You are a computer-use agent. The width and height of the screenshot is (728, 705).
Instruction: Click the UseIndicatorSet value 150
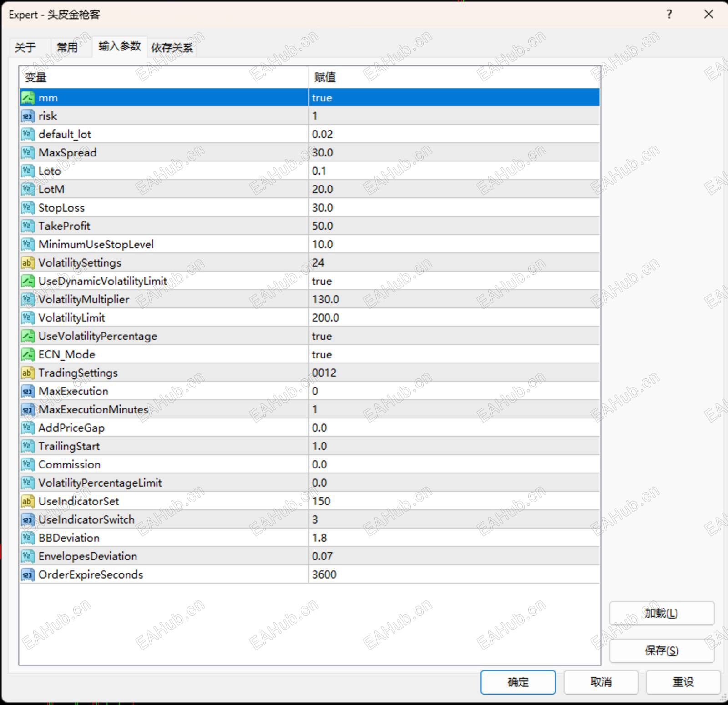(321, 501)
